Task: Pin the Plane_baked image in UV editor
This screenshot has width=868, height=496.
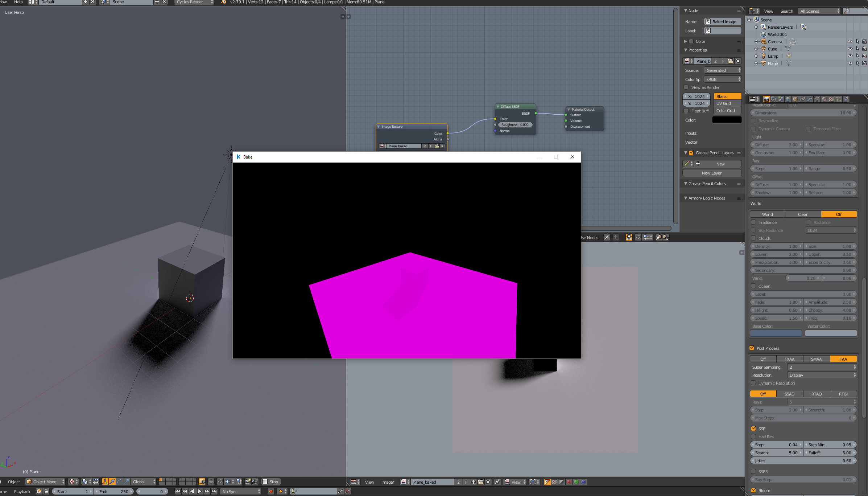Action: pyautogui.click(x=497, y=482)
